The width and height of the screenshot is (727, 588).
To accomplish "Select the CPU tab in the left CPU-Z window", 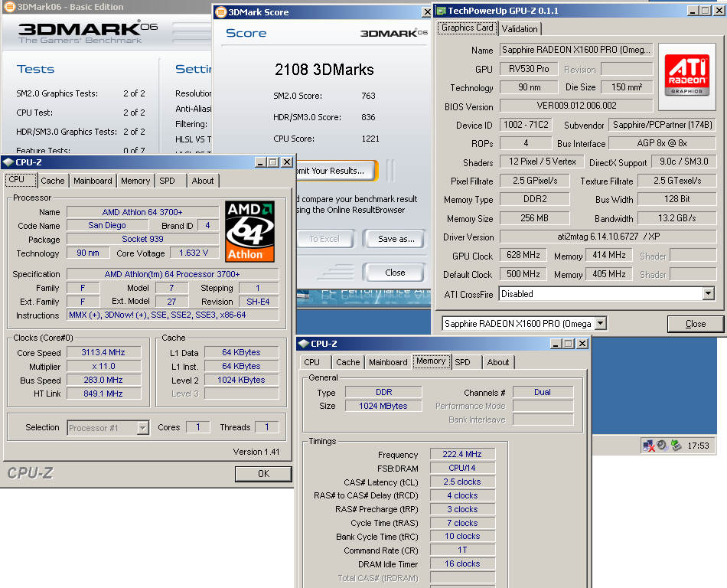I will point(20,179).
